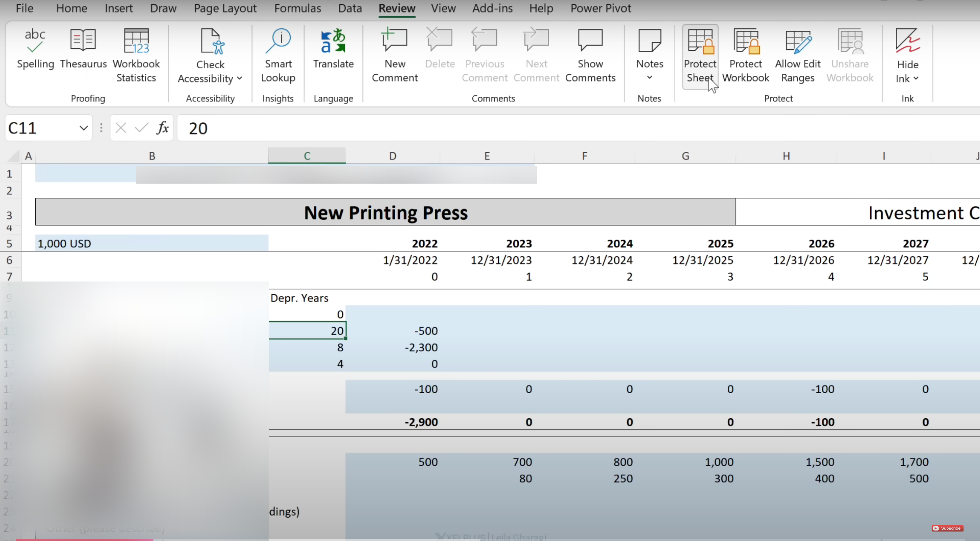Open the Hide Ink dropdown
Viewport: 980px width, 541px height.
click(x=916, y=79)
